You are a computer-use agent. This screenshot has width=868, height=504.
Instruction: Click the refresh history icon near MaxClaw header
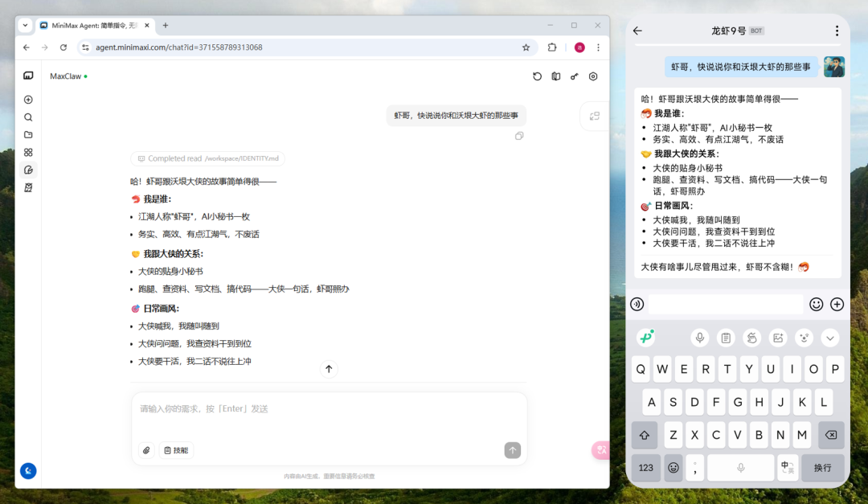[x=537, y=76]
